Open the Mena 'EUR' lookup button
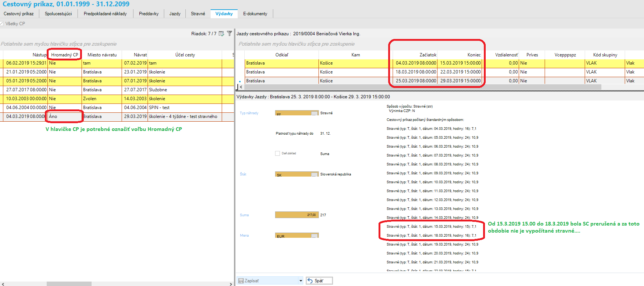This screenshot has height=286, width=644. pyautogui.click(x=314, y=236)
